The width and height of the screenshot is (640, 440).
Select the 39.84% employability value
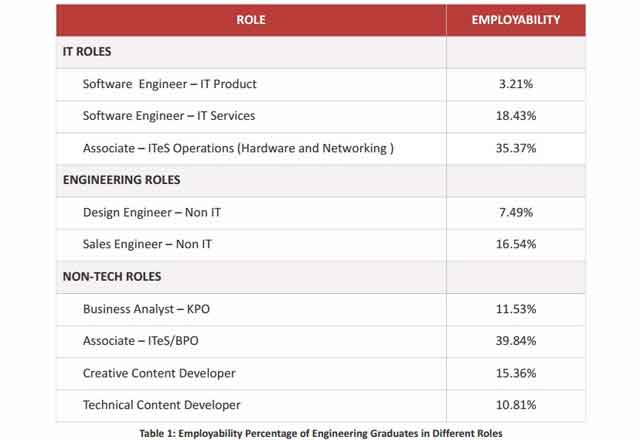(x=517, y=341)
